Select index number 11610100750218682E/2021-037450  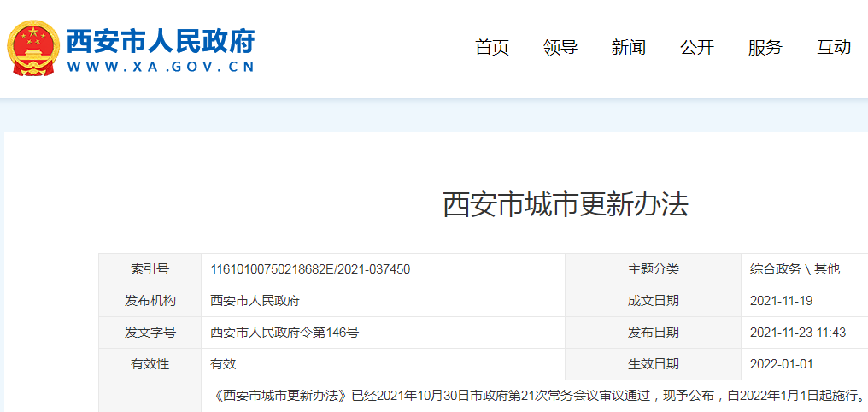310,270
